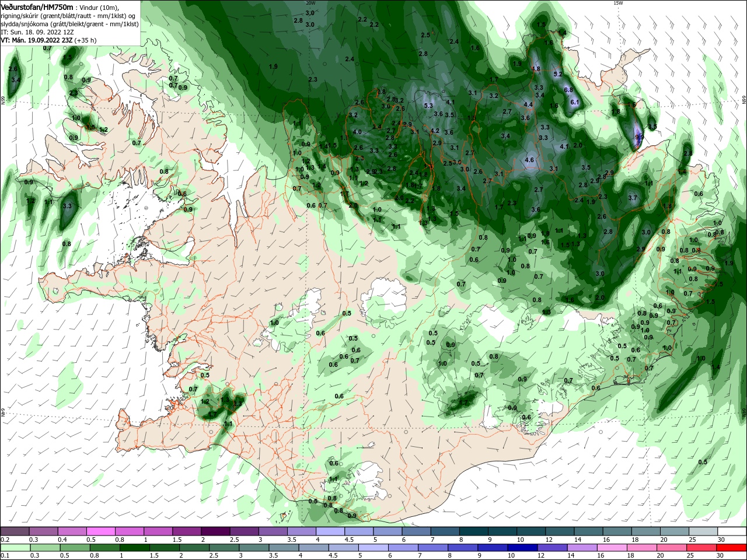747x560 pixels.
Task: Click the precipitation value 6.1 on the map
Action: tap(575, 102)
